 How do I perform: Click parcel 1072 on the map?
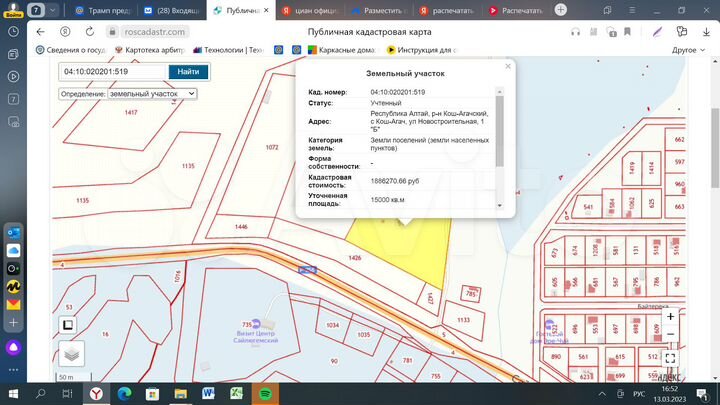tap(272, 147)
